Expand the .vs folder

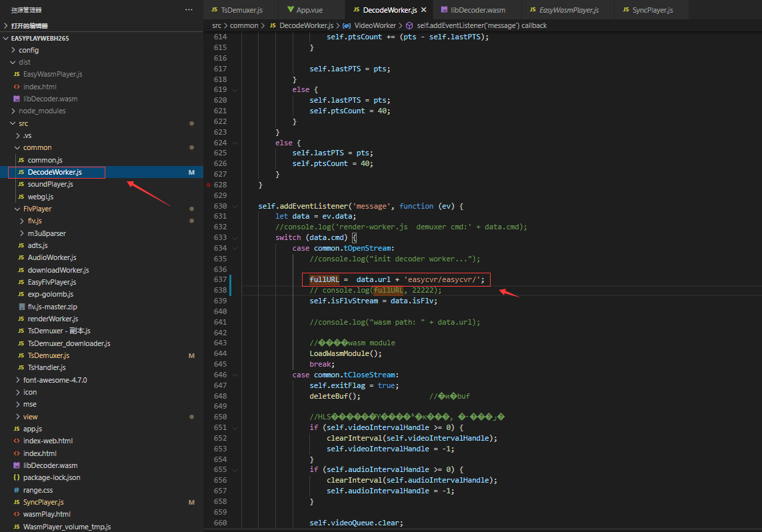pos(101,135)
